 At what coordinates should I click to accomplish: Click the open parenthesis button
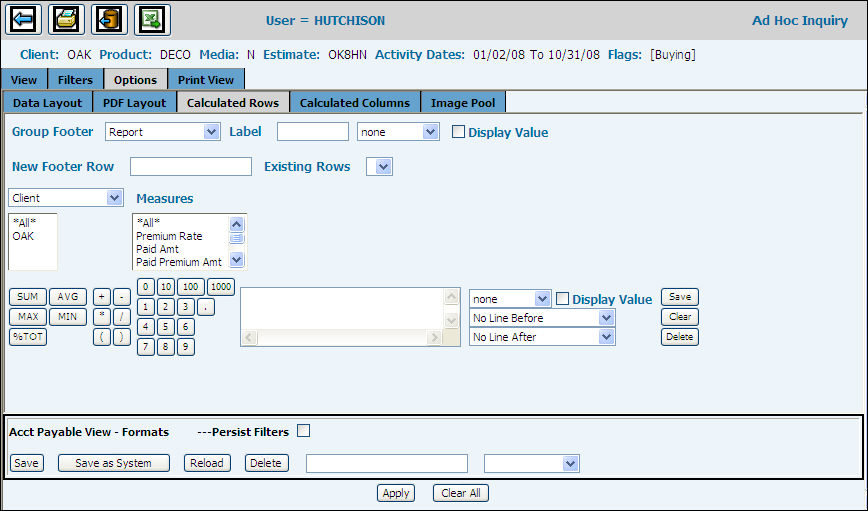click(x=102, y=337)
